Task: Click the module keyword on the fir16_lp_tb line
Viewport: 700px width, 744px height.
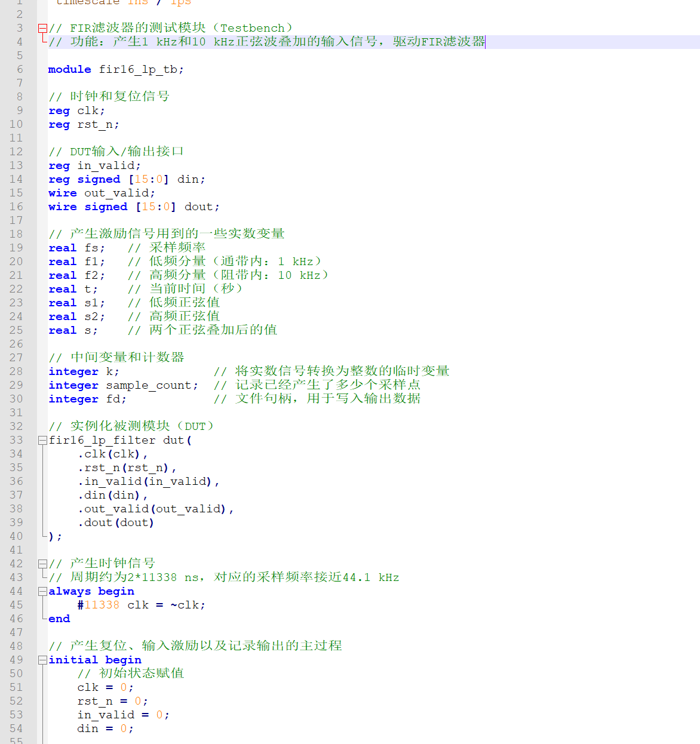Action: 70,69
